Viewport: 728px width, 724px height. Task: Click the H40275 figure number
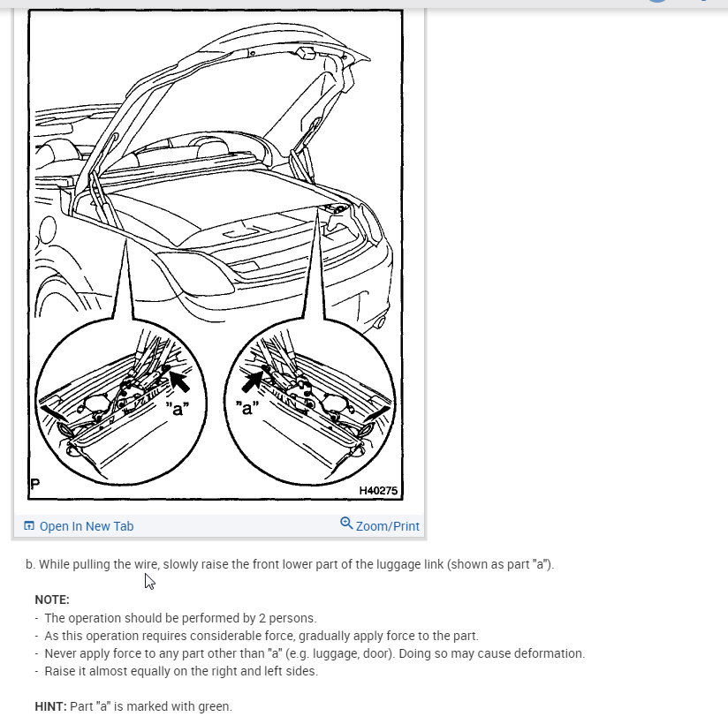pyautogui.click(x=378, y=491)
